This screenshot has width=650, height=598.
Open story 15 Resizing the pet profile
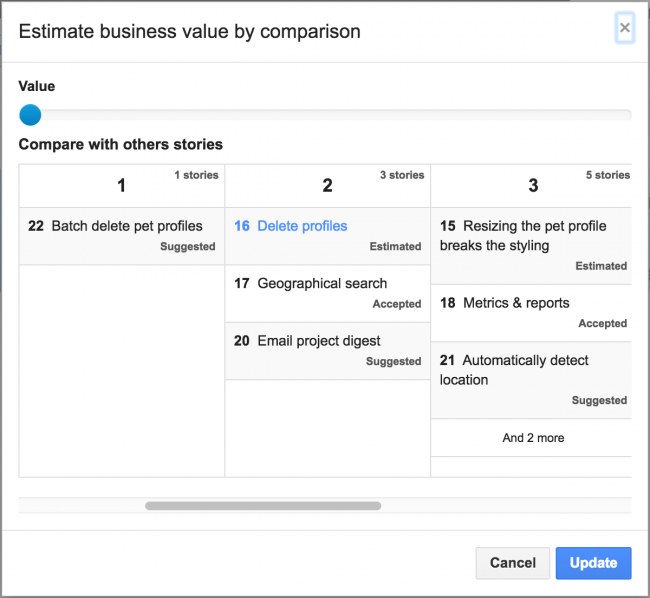click(531, 246)
